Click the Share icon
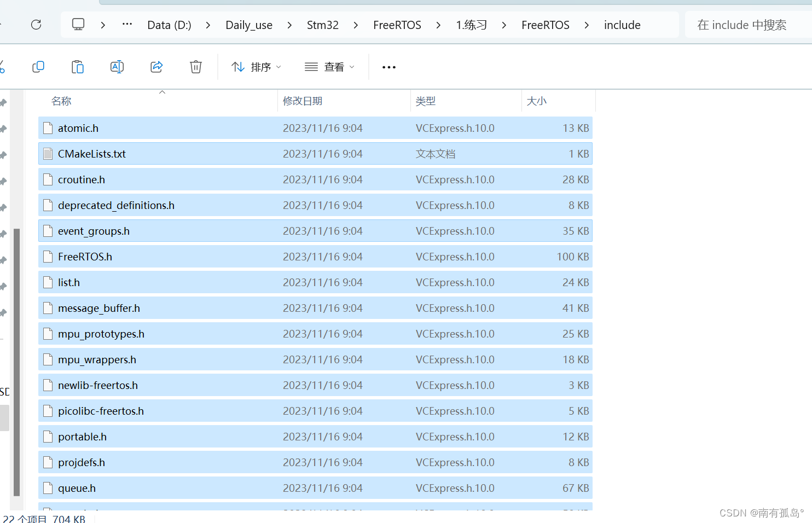This screenshot has height=523, width=812. coord(156,67)
